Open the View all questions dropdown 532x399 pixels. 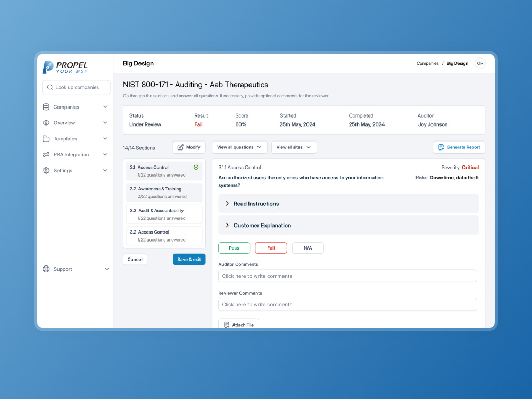239,147
